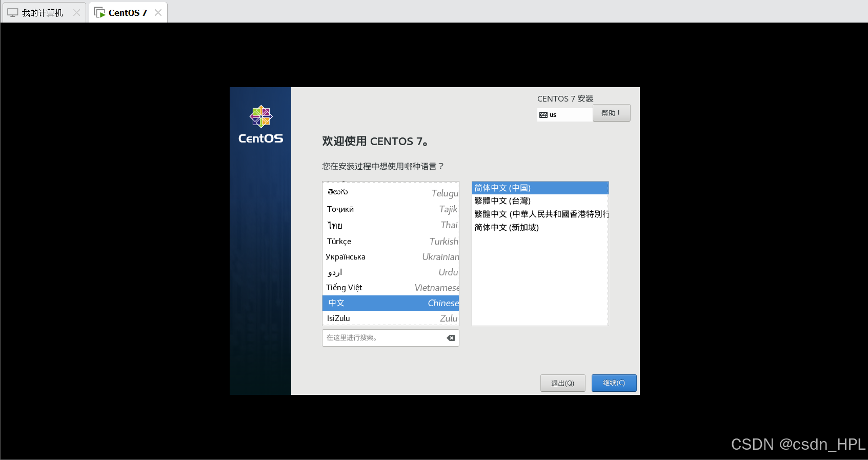Click the VM running icon on CentOS 7 tab
Image resolution: width=868 pixels, height=460 pixels.
99,12
